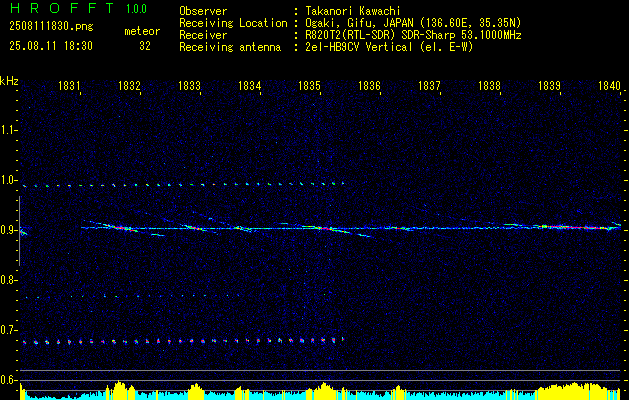
Task: Click the yellow-cyan signal level graph at bottom
Action: point(321,391)
